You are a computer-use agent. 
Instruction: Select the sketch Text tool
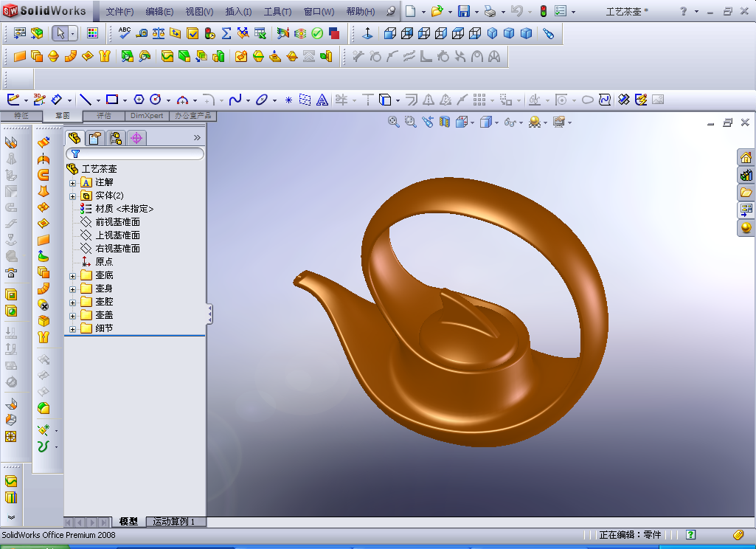(322, 100)
